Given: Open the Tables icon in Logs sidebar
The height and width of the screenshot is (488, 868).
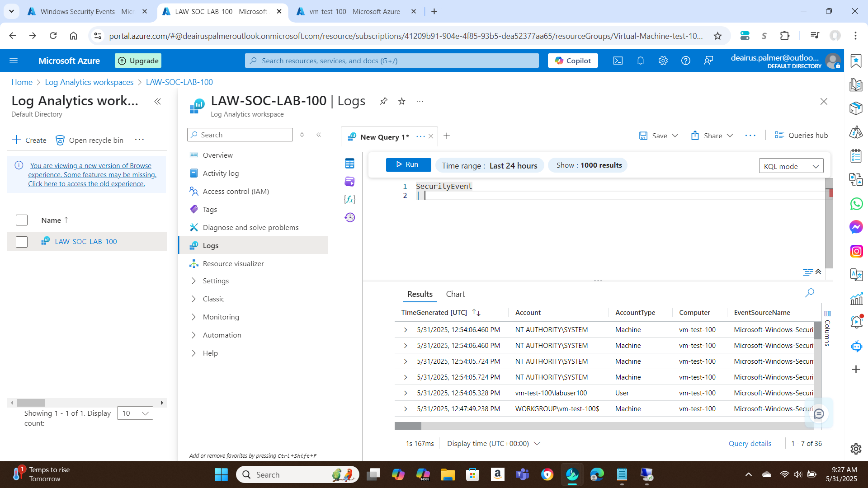Looking at the screenshot, I should (x=349, y=164).
